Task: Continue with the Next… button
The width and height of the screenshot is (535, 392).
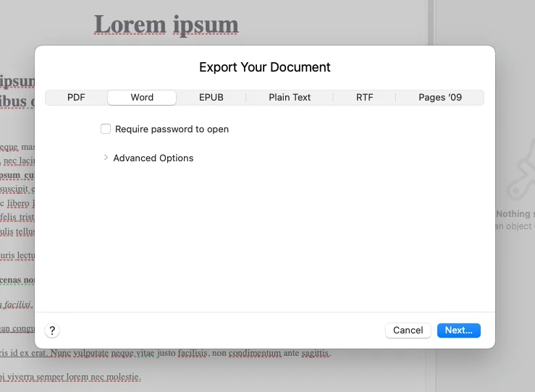Action: coord(458,331)
